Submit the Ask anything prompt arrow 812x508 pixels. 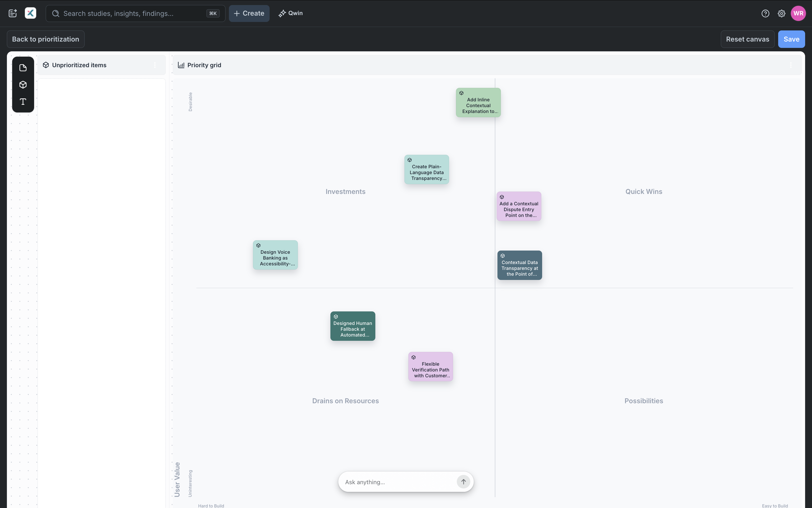click(x=463, y=482)
